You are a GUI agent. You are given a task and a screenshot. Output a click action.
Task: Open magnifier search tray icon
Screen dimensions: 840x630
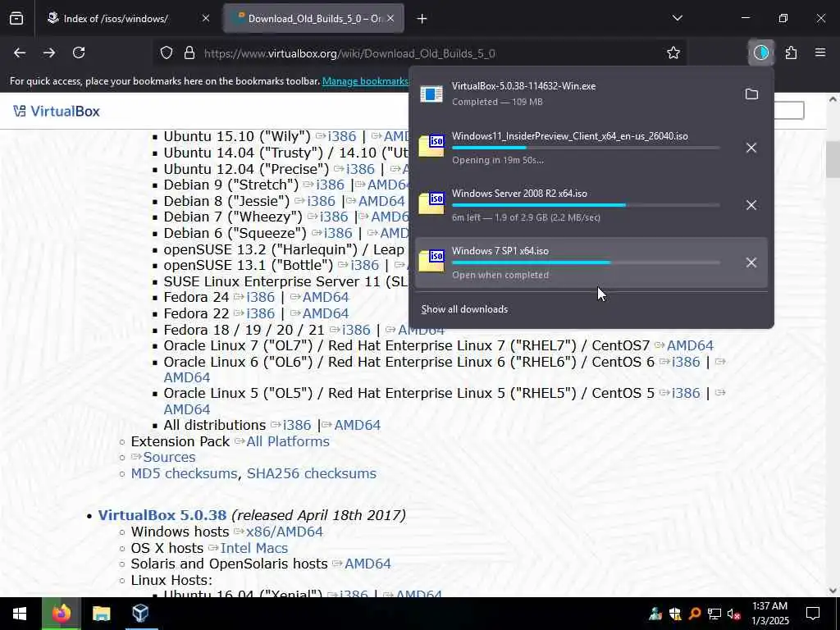coord(694,614)
